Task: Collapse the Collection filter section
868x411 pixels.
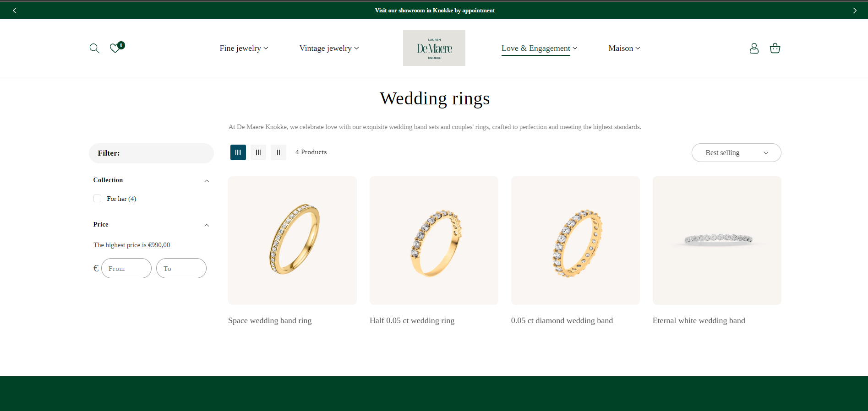Action: [x=207, y=181]
